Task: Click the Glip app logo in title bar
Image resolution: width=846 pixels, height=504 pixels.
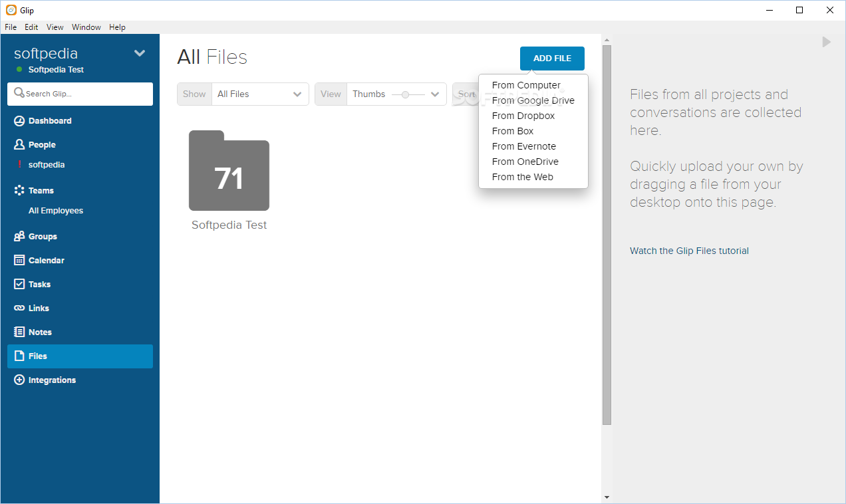Action: (x=11, y=10)
